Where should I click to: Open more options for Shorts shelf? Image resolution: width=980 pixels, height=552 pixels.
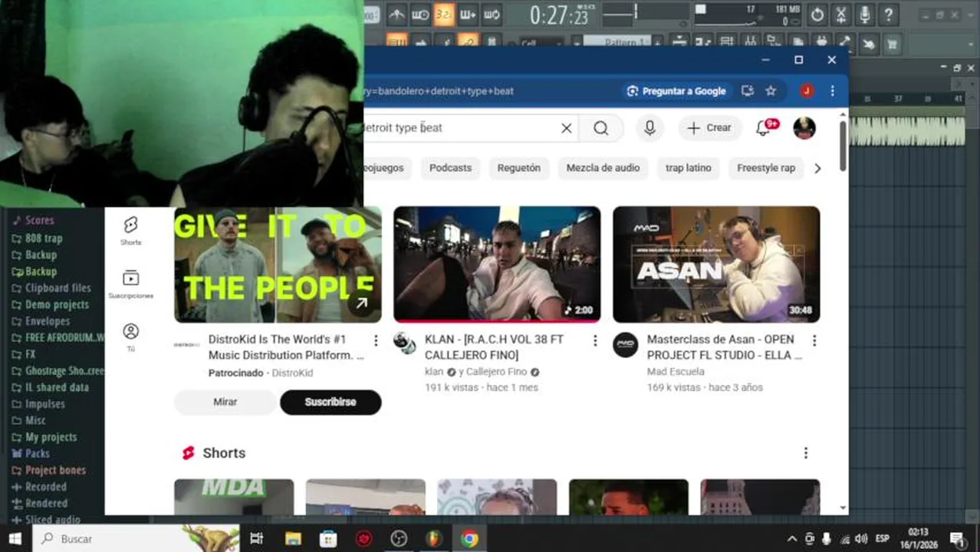[805, 453]
